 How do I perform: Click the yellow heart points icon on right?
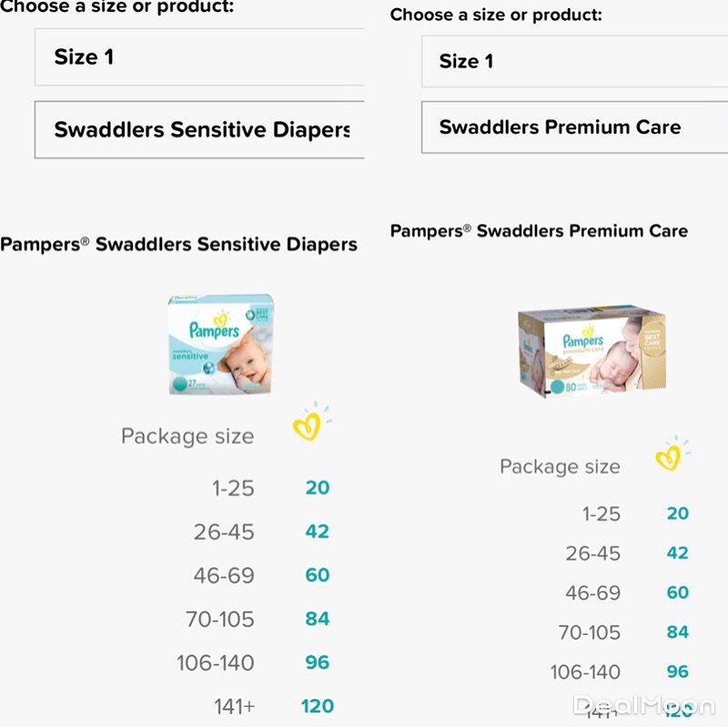(x=670, y=456)
